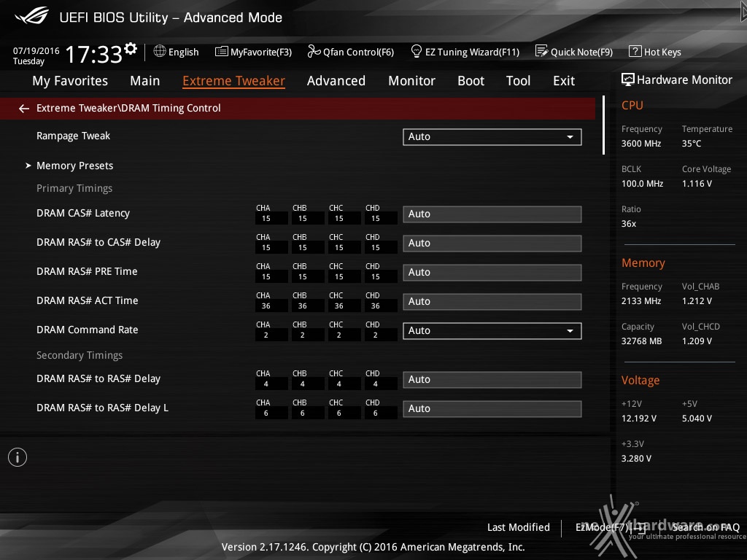Click the Vol_CHAB value 1.212 V
This screenshot has width=747, height=560.
pyautogui.click(x=697, y=301)
